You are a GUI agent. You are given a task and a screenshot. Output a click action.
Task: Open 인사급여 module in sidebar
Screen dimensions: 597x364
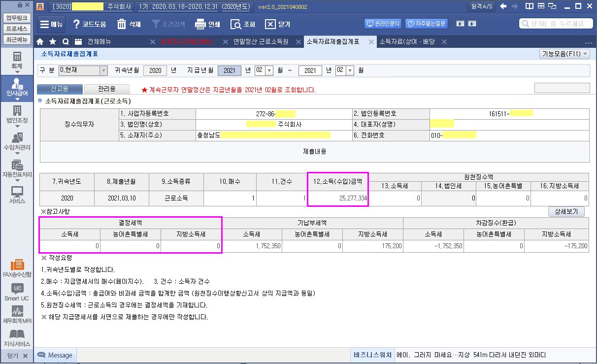point(17,88)
